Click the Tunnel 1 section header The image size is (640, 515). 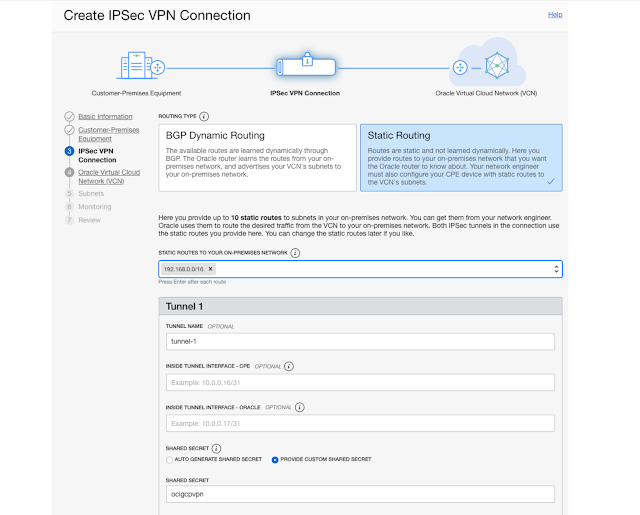click(360, 306)
